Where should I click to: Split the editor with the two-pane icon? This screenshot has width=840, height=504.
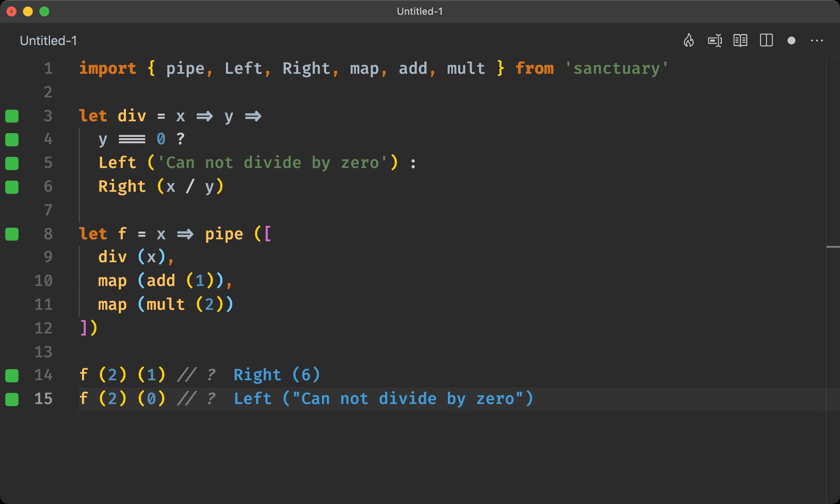(766, 40)
